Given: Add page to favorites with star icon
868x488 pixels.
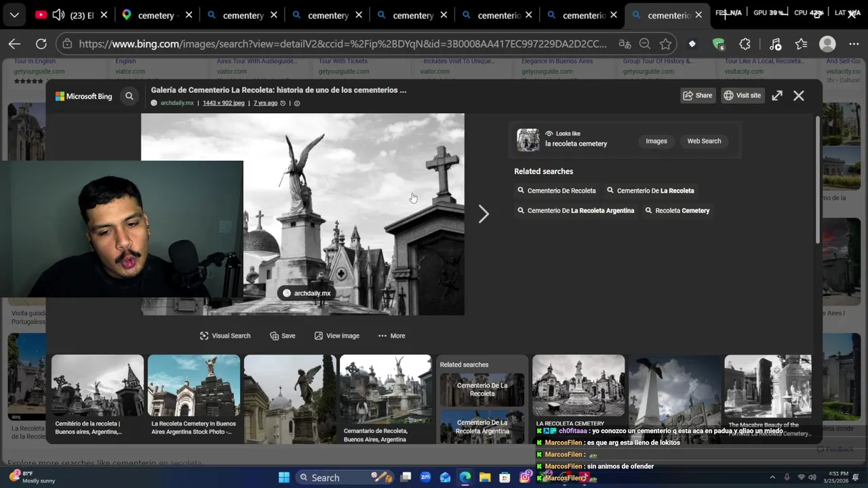Looking at the screenshot, I should pyautogui.click(x=666, y=44).
